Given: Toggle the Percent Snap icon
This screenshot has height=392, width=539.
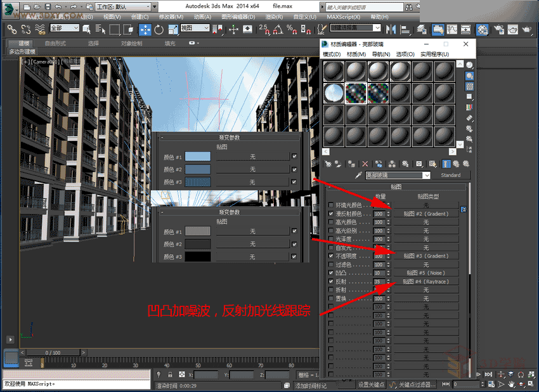Looking at the screenshot, I should coord(292,30).
